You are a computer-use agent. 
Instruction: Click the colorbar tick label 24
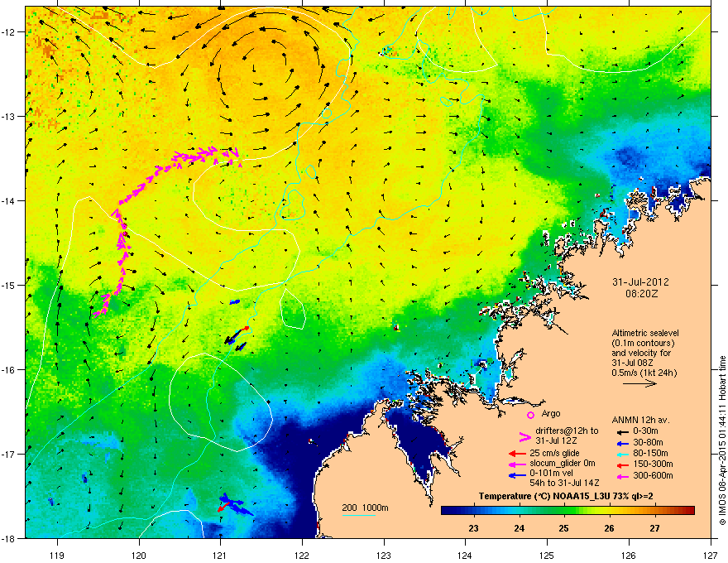519,528
